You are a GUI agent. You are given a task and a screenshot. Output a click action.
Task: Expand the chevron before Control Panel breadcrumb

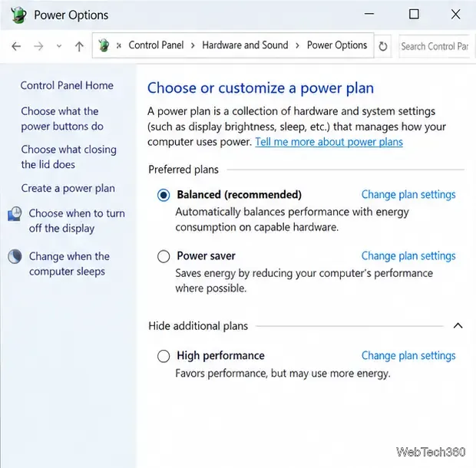coord(119,46)
